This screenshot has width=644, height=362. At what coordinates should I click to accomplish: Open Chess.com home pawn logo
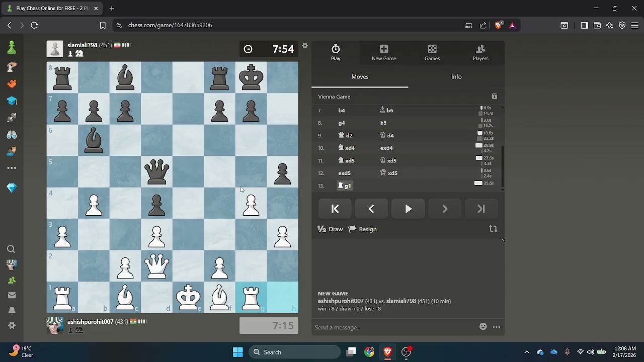pos(12,48)
